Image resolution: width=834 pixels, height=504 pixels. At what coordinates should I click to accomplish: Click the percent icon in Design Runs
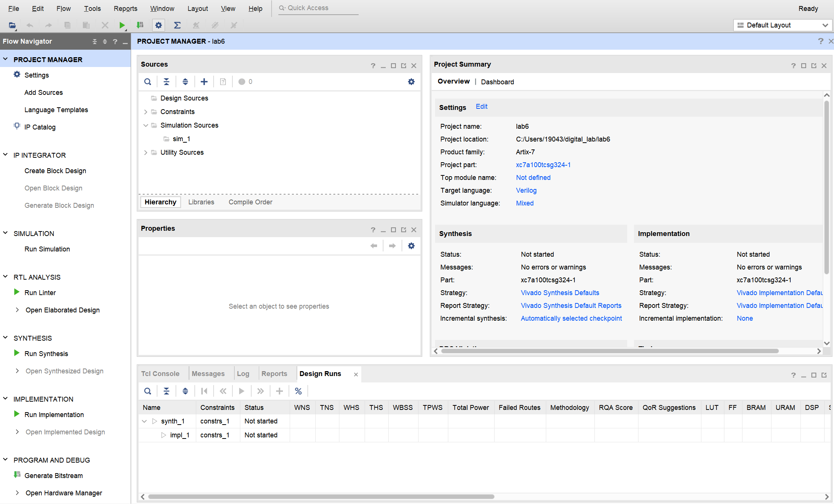point(298,391)
